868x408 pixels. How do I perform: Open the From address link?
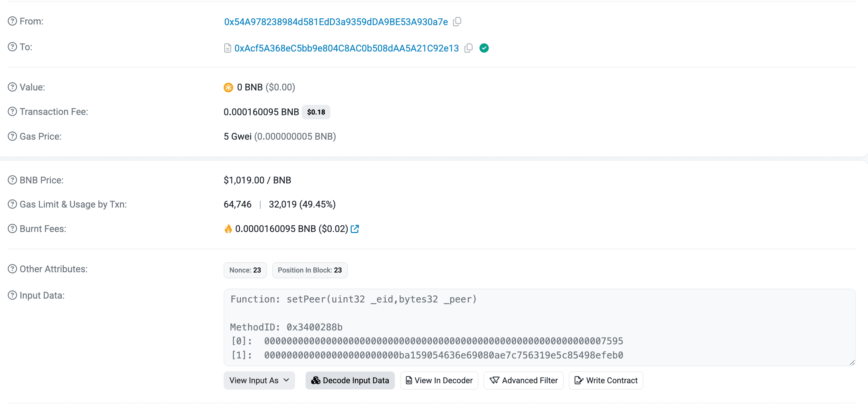pos(336,22)
